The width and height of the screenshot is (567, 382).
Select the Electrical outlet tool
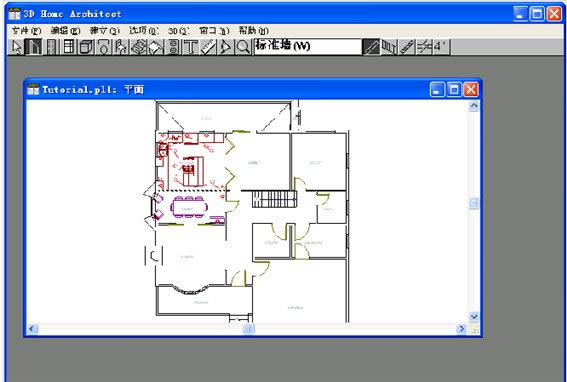[173, 47]
